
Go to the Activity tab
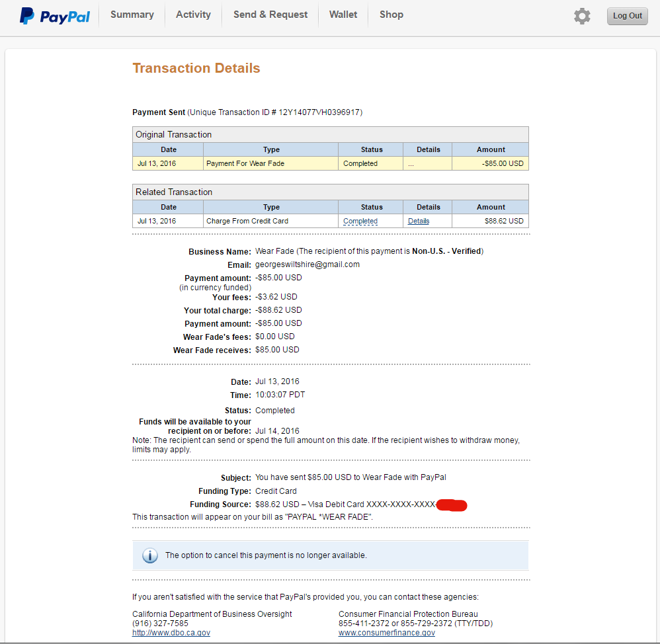coord(193,15)
